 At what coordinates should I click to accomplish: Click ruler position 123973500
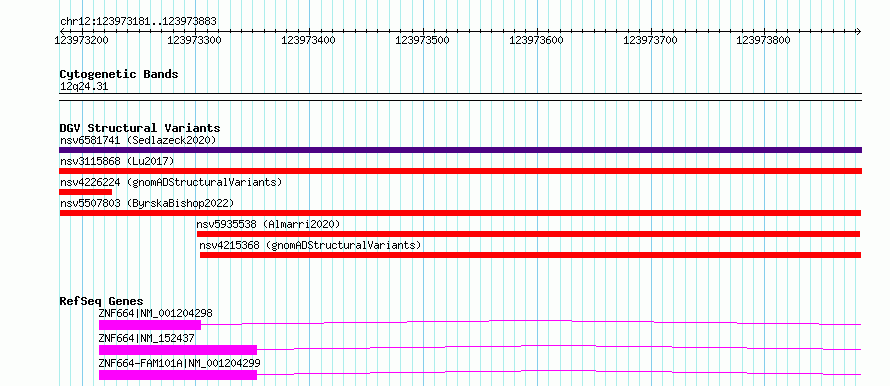[x=422, y=40]
